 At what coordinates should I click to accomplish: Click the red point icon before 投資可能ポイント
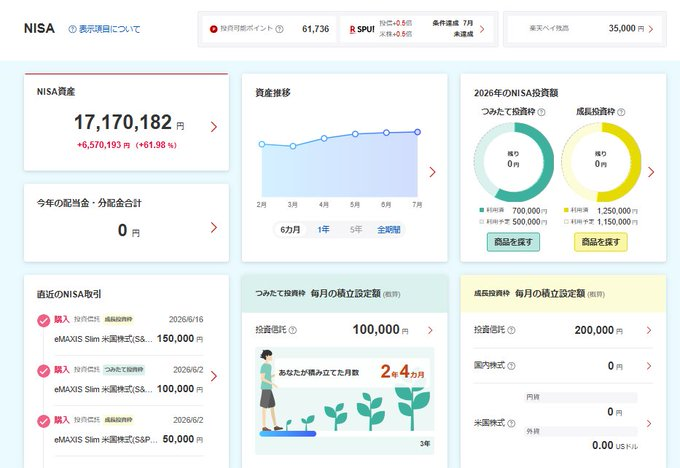point(213,29)
